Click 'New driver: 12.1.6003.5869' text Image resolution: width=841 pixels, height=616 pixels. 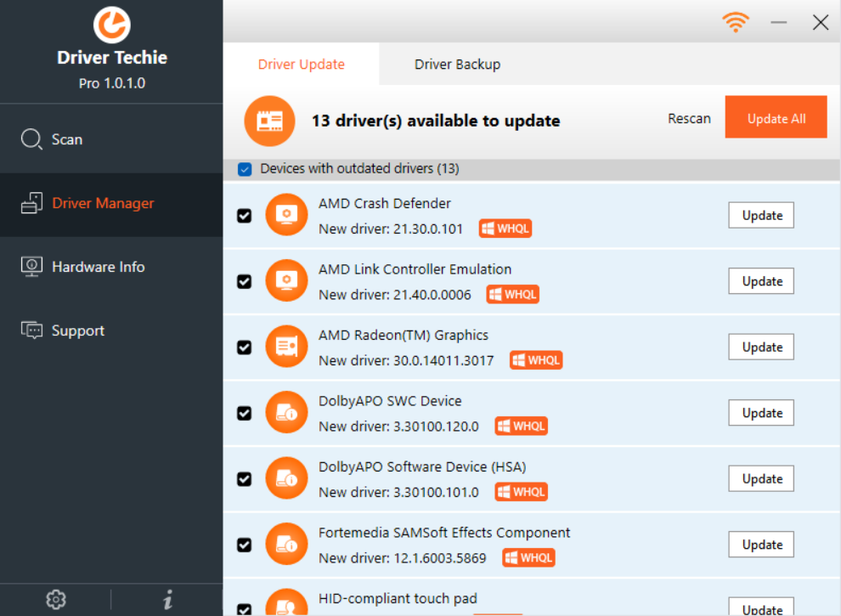[403, 558]
